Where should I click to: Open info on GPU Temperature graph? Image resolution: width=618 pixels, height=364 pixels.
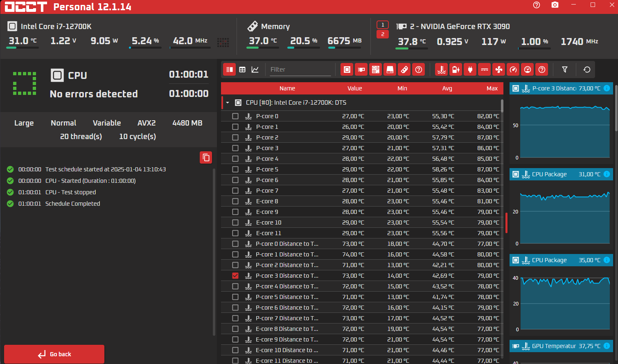click(x=607, y=346)
